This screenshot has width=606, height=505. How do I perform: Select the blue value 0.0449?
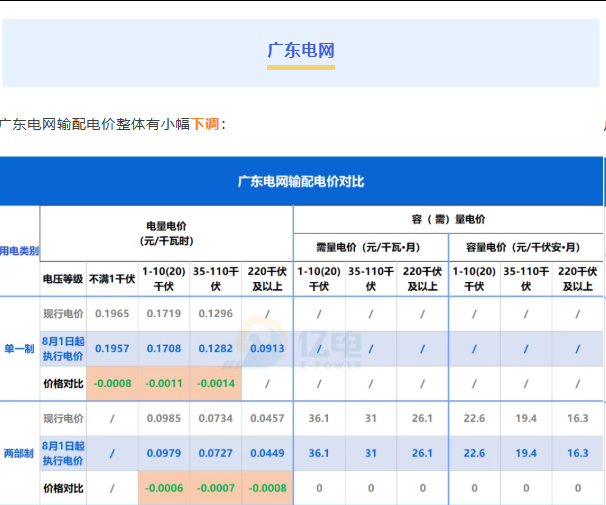point(267,453)
